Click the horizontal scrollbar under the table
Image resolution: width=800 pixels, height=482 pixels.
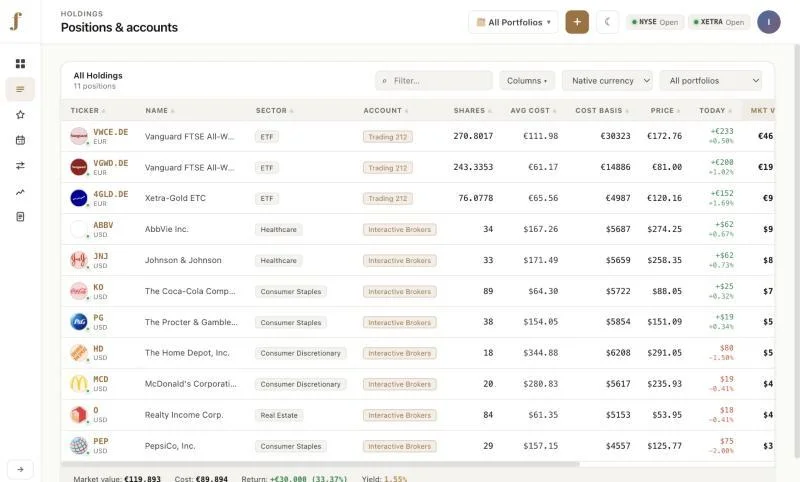click(320, 464)
